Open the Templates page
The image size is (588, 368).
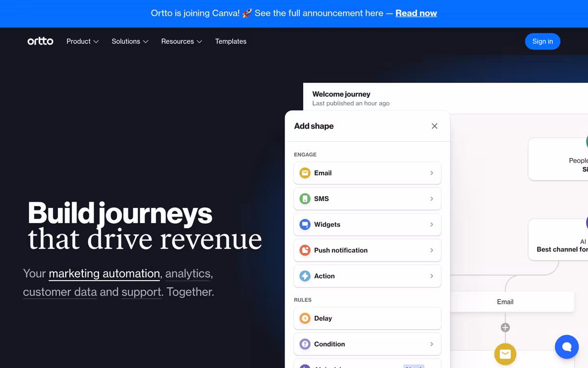point(231,41)
